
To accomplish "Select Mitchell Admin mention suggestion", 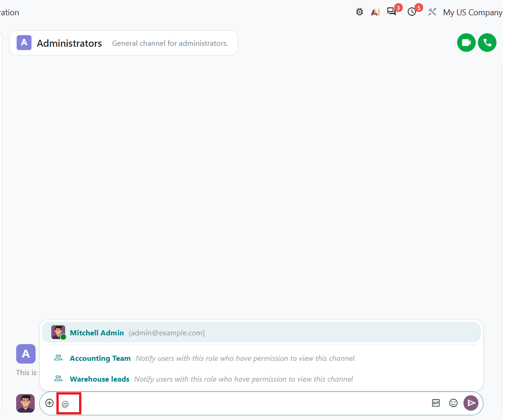I will point(261,333).
